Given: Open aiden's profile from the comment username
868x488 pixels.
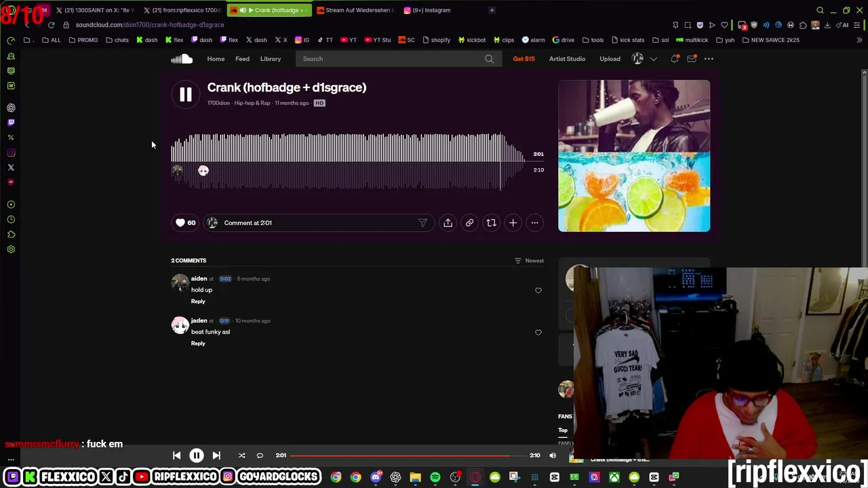Looking at the screenshot, I should click(x=199, y=279).
